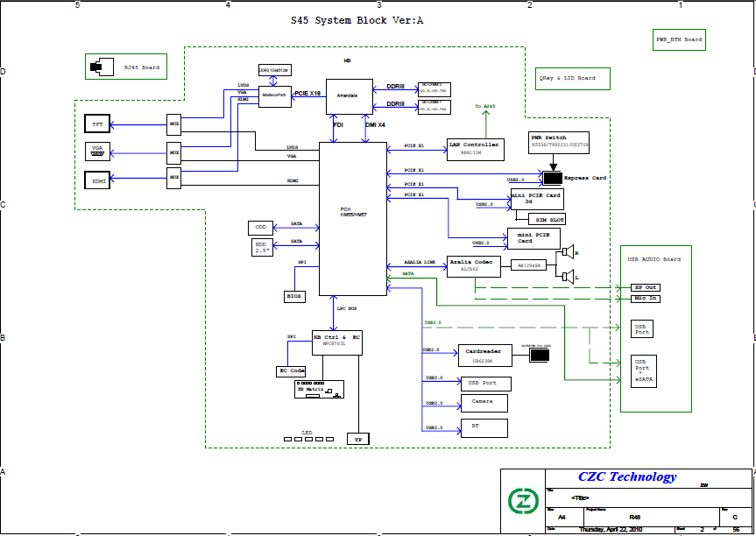Click the MUX block feeding HDMI
This screenshot has height=536, width=756.
pos(173,178)
